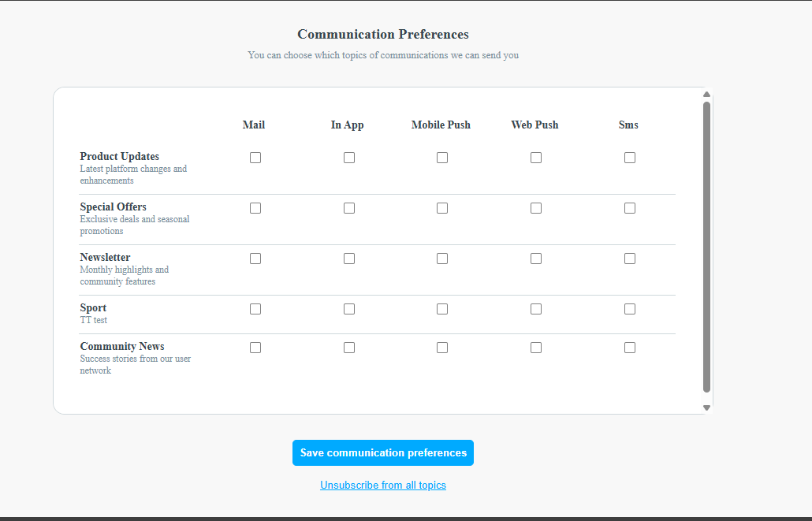Screen dimensions: 812x521
Task: Tick Sms checkbox for Product Updates
Action: 630,158
